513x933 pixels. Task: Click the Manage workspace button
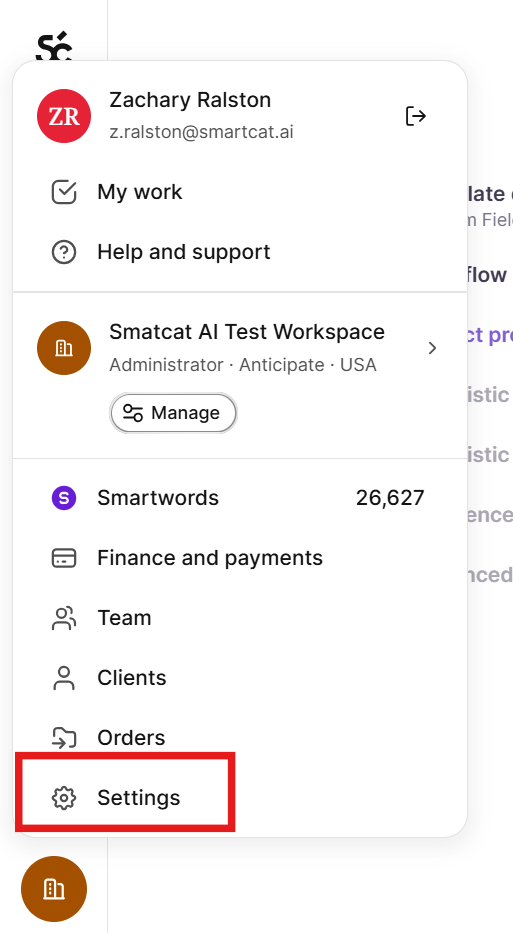tap(173, 413)
